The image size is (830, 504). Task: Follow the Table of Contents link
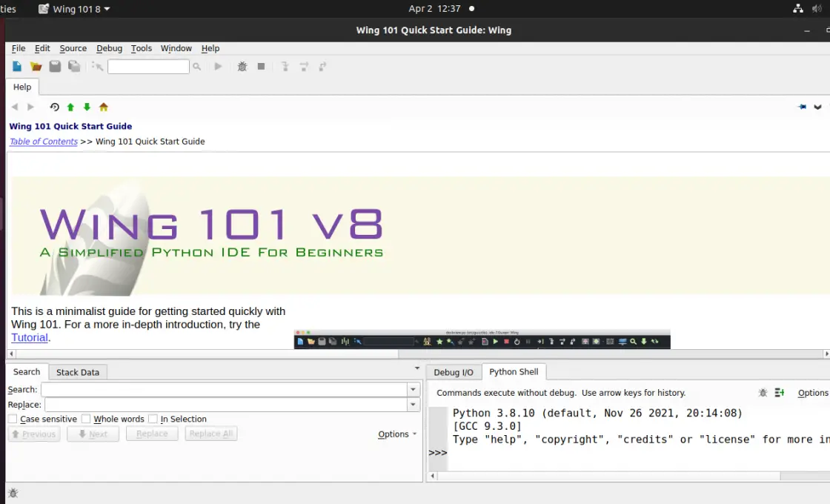44,142
